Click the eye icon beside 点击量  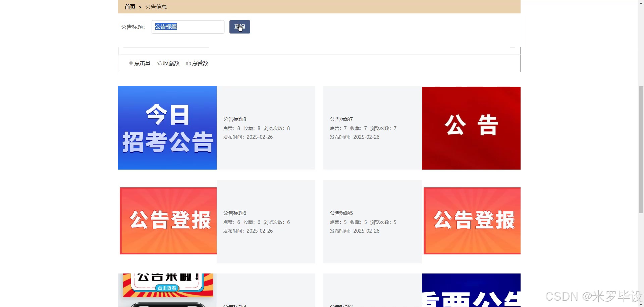(131, 63)
